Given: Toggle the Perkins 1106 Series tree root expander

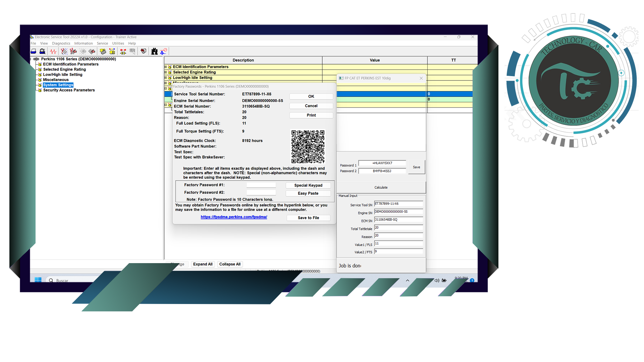Looking at the screenshot, I should [31, 59].
